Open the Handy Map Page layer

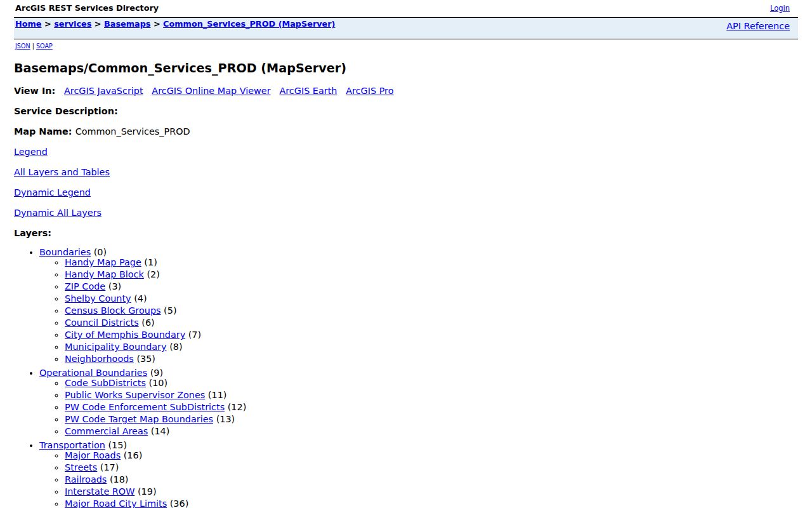tap(103, 262)
